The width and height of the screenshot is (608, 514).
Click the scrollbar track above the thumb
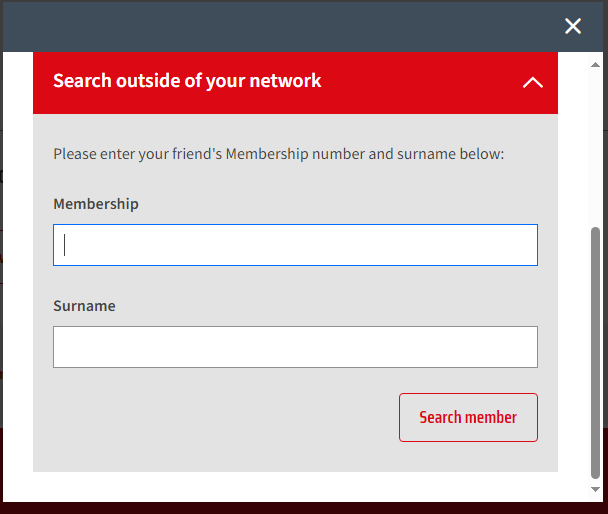click(x=595, y=147)
